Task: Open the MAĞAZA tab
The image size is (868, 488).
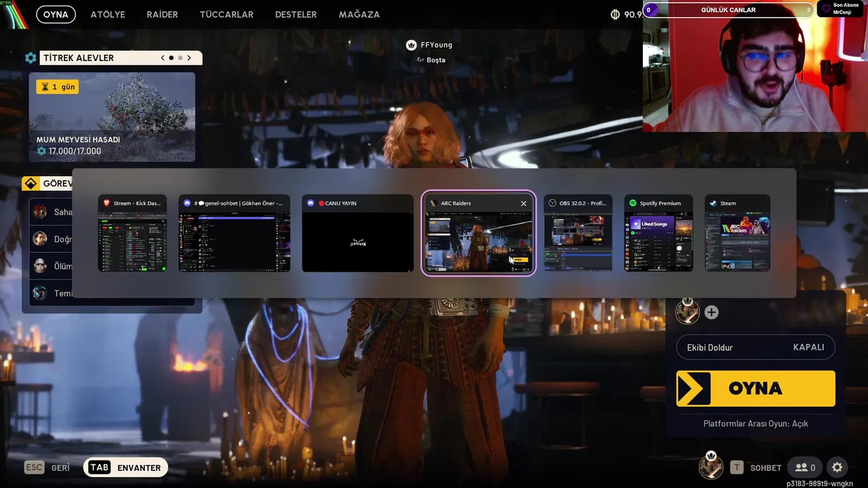Action: point(359,14)
